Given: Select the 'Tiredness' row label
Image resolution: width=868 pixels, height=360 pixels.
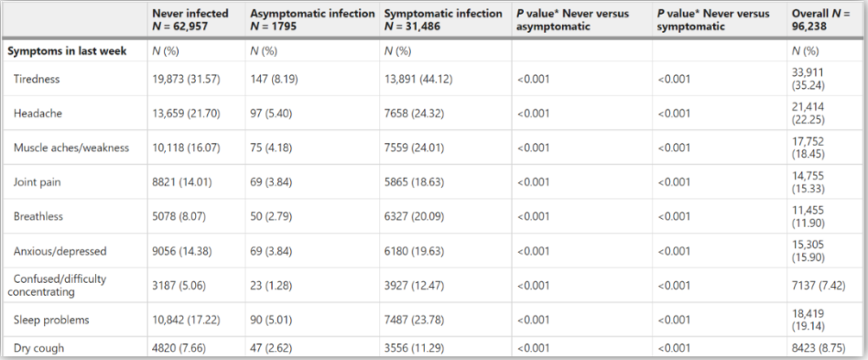Looking at the screenshot, I should tap(37, 79).
